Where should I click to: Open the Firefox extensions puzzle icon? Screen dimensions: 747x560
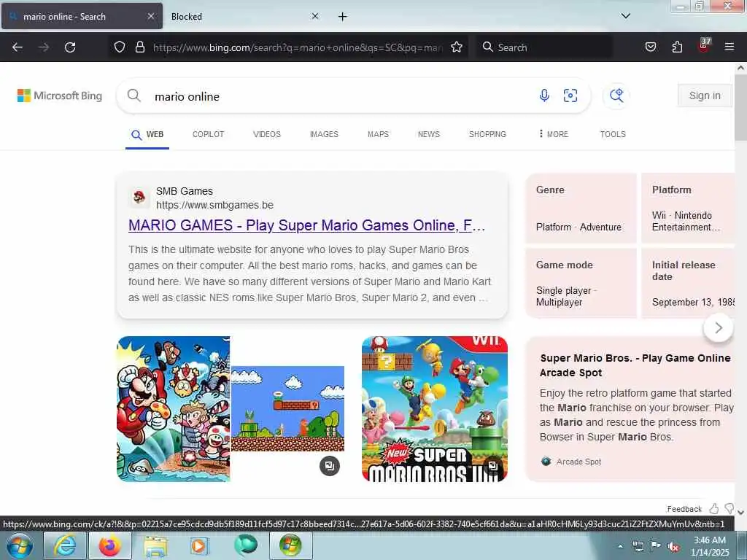(677, 47)
